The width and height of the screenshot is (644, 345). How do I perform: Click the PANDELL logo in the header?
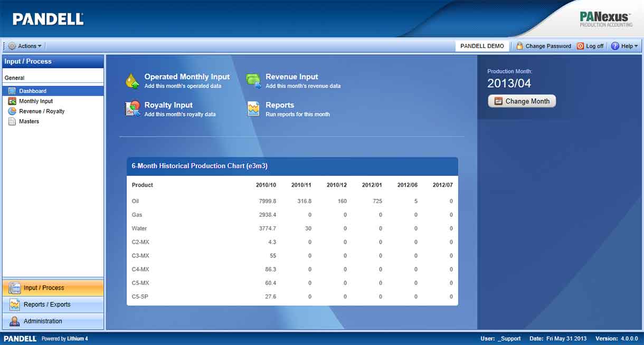(x=48, y=19)
